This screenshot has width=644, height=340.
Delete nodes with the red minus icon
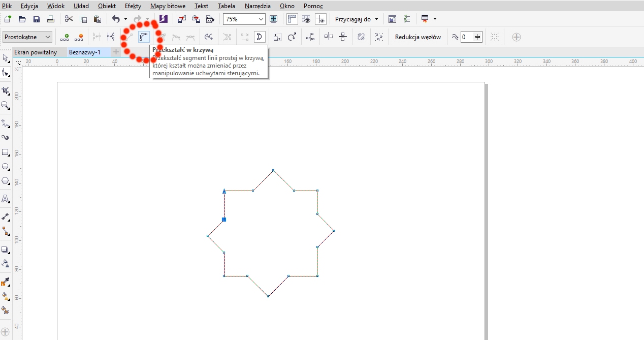click(79, 37)
